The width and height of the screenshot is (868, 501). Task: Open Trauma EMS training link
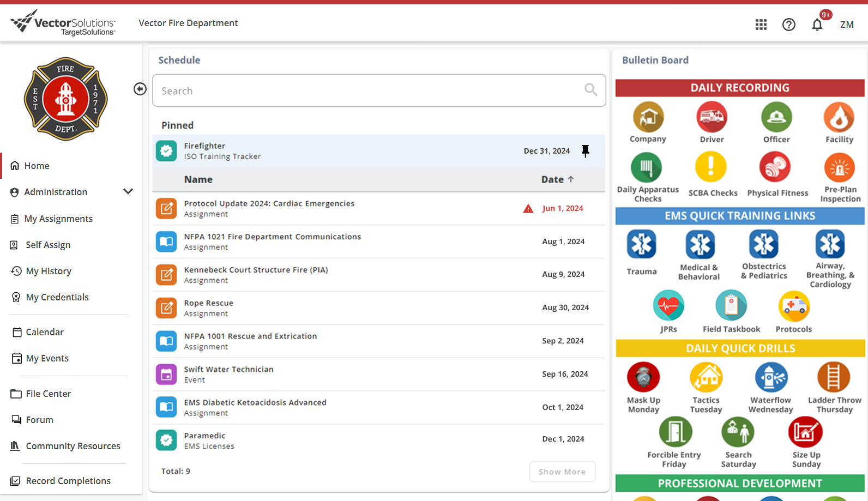coord(642,244)
